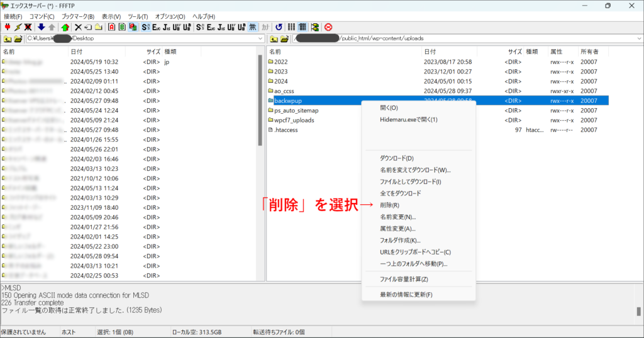Enable Binary transfer mode (green B)
The width and height of the screenshot is (644, 338).
122,27
